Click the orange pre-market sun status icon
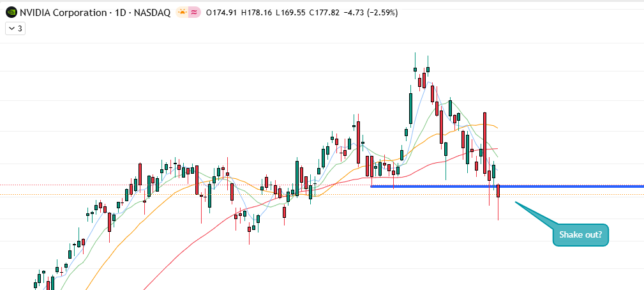The width and height of the screenshot is (644, 290). coord(182,13)
